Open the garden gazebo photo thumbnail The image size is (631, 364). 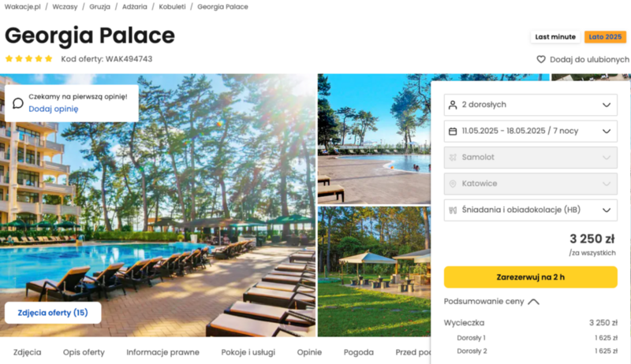(374, 271)
